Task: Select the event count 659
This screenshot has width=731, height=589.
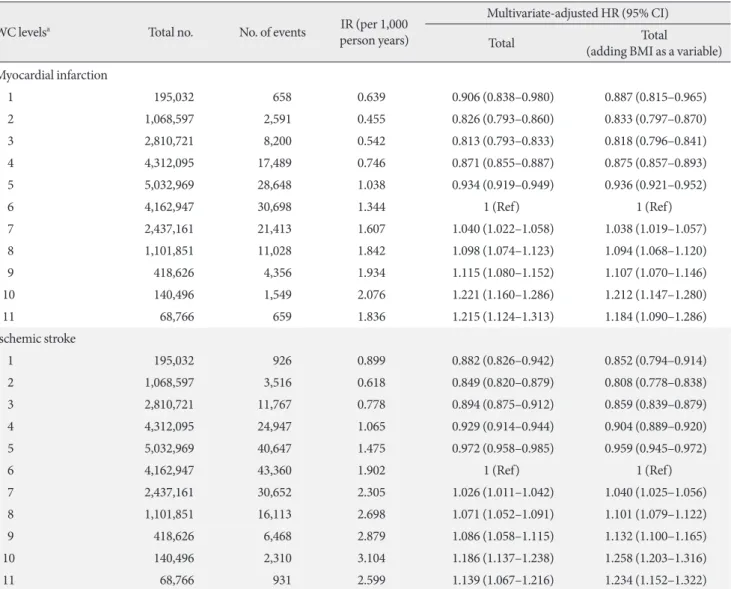Action: pyautogui.click(x=282, y=316)
